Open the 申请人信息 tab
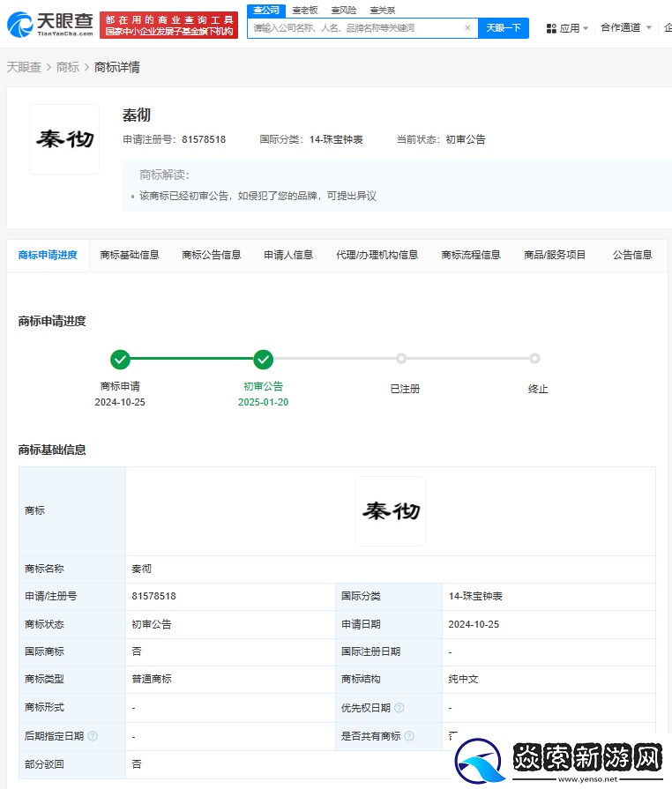Viewport: 672px width, 789px height. [288, 255]
